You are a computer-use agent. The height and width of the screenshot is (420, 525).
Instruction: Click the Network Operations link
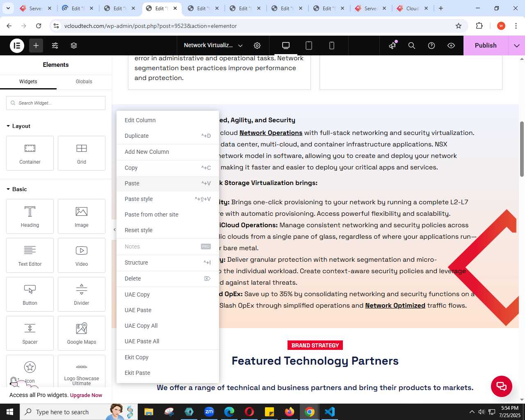(271, 133)
